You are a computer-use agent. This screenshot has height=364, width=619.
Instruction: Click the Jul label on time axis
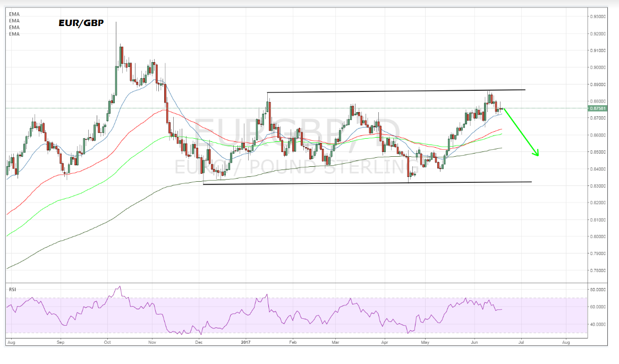(521, 344)
